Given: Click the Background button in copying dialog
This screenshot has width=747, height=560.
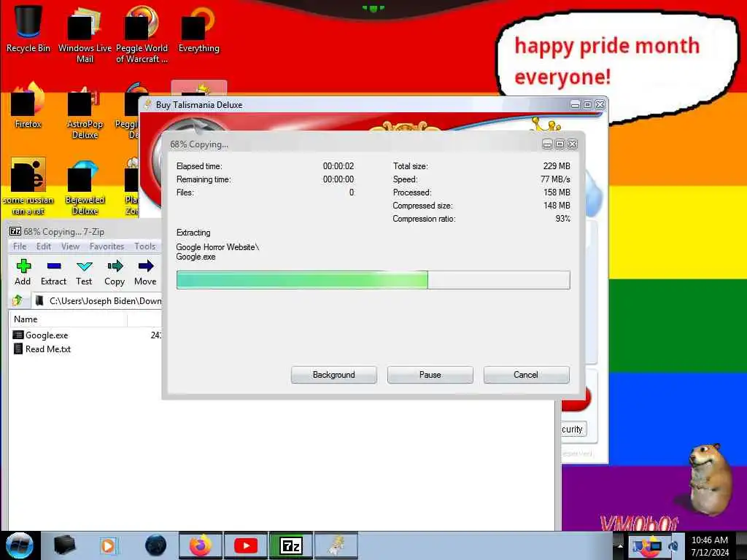Looking at the screenshot, I should (x=334, y=375).
